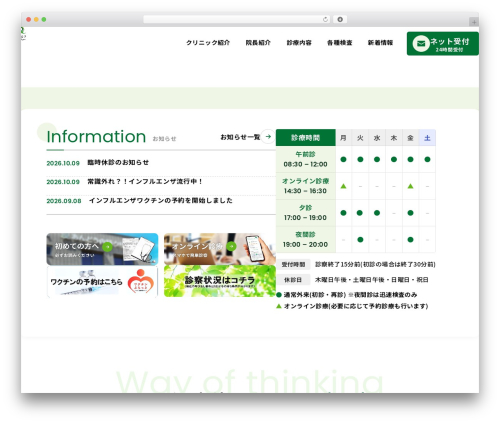Click Tuesday circle mark in 夜間診 row
Screen dimensions: 500x423
click(360, 239)
